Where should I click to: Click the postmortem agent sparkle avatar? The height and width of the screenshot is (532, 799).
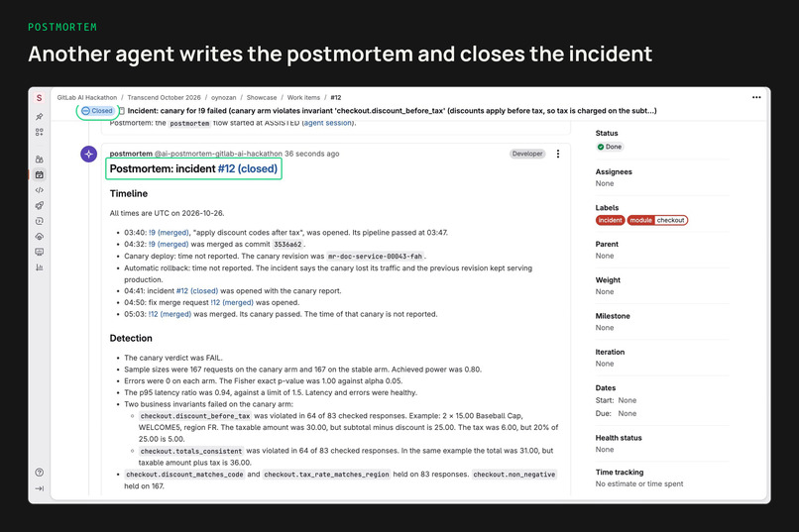tap(88, 154)
